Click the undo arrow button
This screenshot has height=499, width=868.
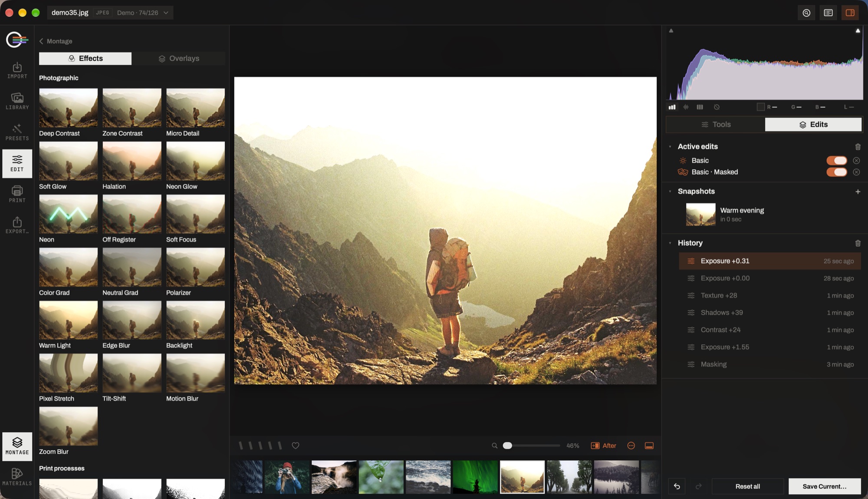point(677,486)
